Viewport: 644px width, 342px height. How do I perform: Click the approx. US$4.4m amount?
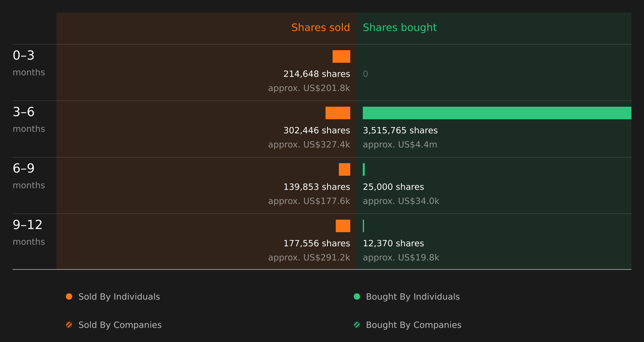tap(400, 144)
